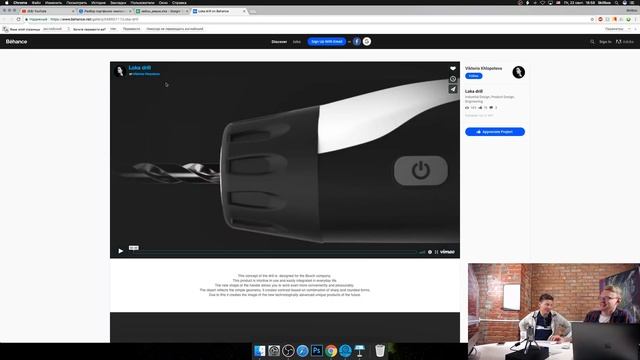Viewport: 640px width, 360px height.
Task: Open author avatar in video header
Action: click(120, 71)
